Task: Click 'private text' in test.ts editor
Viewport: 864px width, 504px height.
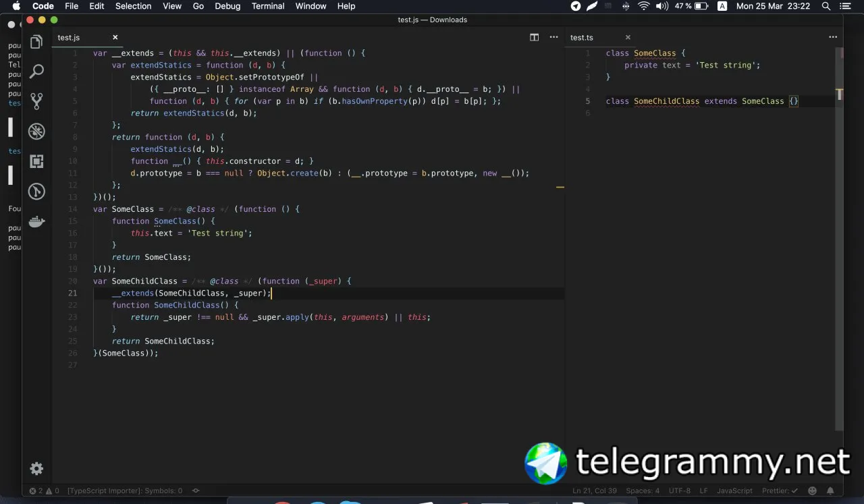Action: pos(653,65)
